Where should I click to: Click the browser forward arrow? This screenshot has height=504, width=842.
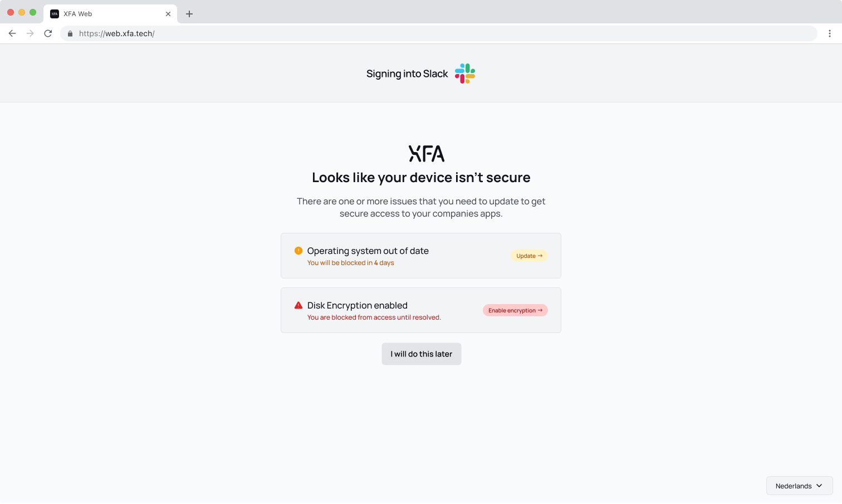(x=30, y=33)
